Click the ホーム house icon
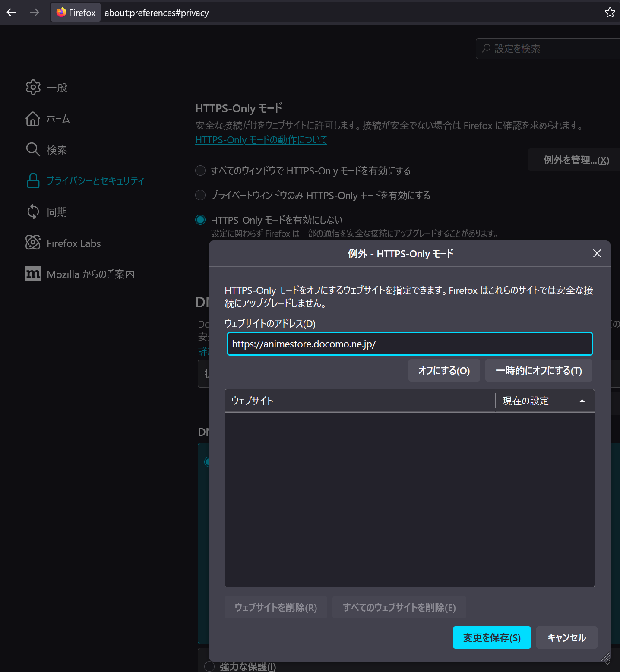 coord(33,118)
